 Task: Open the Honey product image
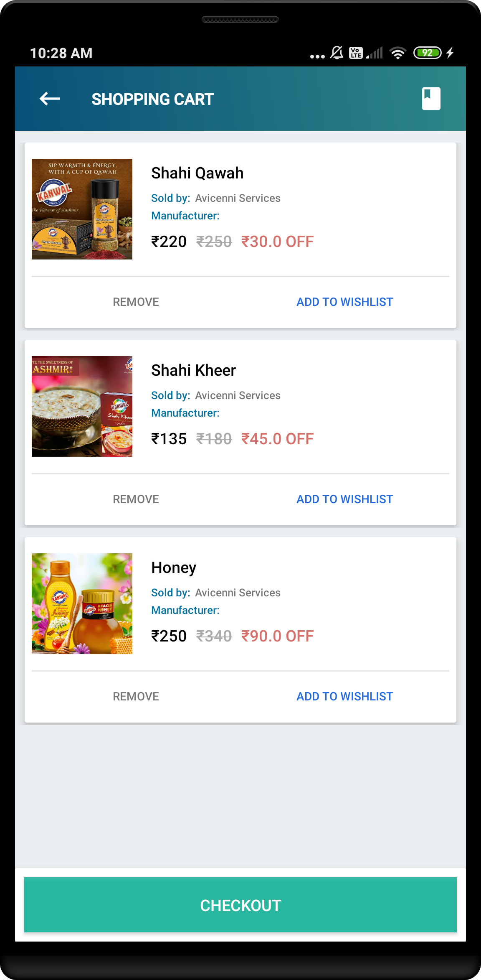pos(82,603)
